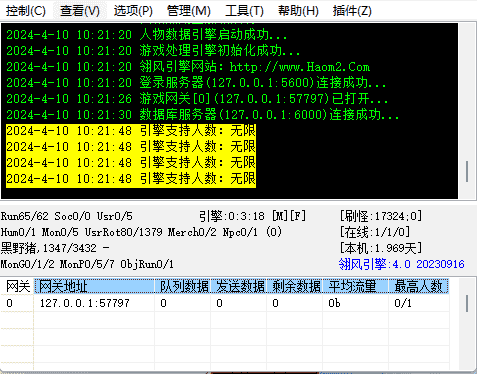477x374 pixels.
Task: Click the log console scrollbar thumb
Action: pyautogui.click(x=467, y=171)
